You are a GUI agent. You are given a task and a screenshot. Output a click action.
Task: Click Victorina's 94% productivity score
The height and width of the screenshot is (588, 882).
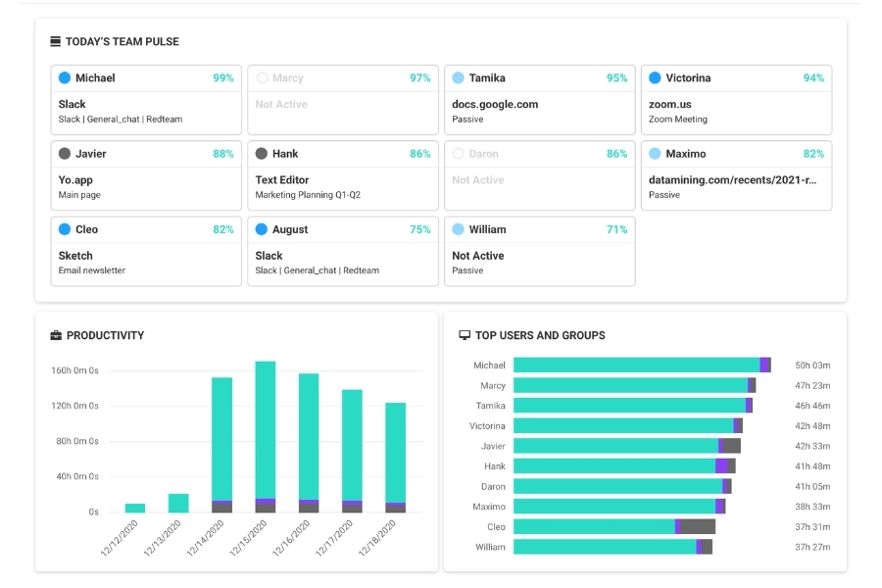coord(813,77)
